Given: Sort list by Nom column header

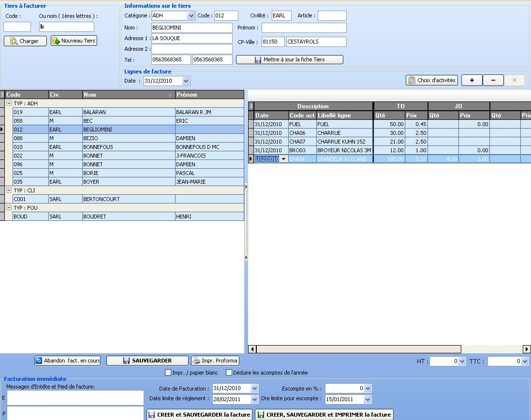Looking at the screenshot, I should tap(126, 95).
